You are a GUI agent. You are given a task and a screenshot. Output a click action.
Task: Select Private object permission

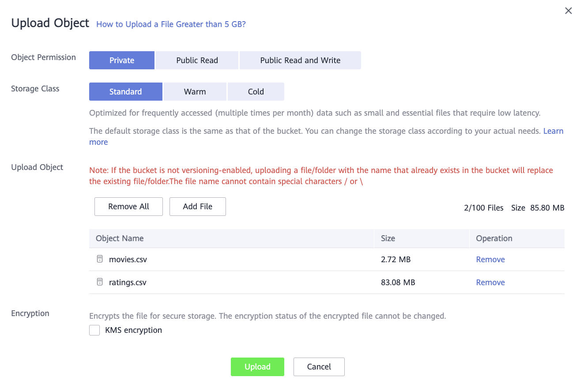(x=122, y=60)
